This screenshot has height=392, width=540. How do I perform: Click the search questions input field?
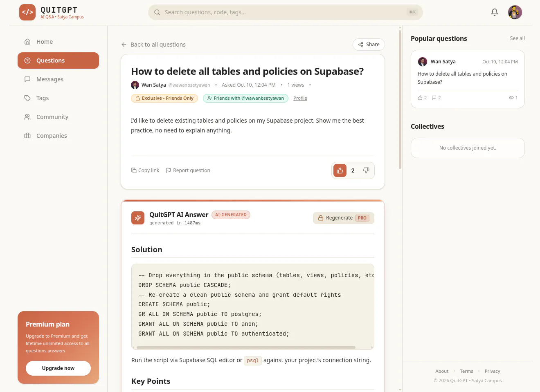click(x=285, y=12)
